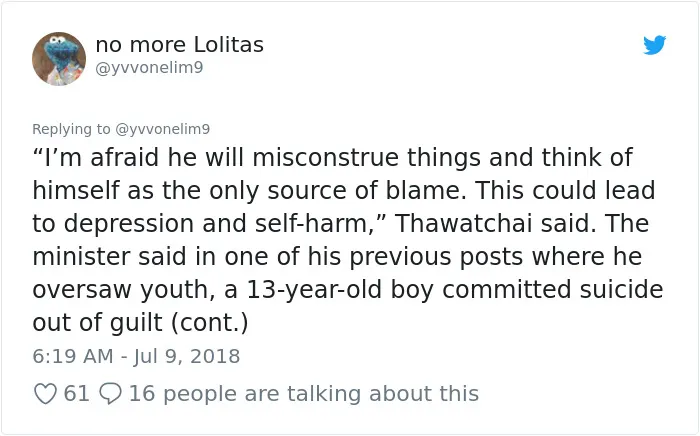700x436 pixels.
Task: Open the Cookie Monster profile avatar
Action: coord(59,58)
